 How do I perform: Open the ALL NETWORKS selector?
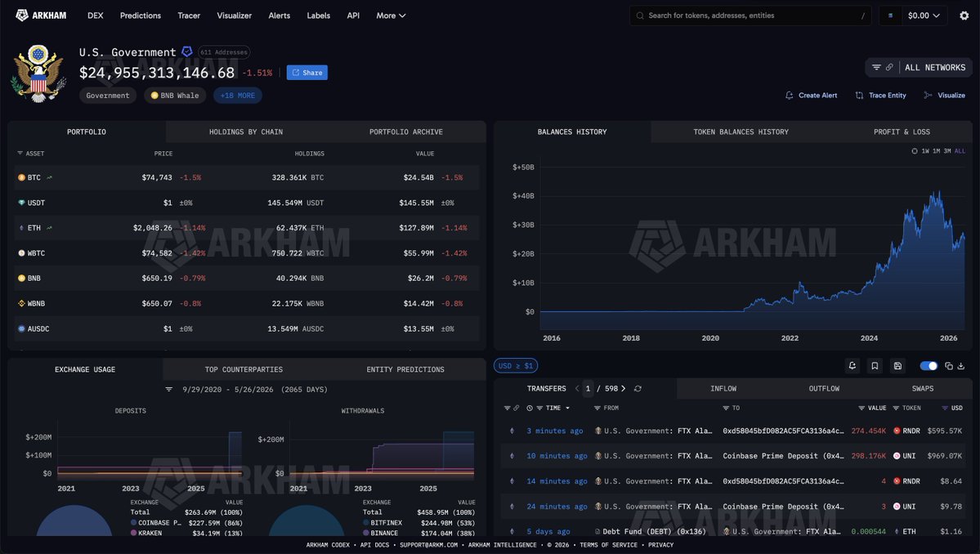click(x=935, y=68)
